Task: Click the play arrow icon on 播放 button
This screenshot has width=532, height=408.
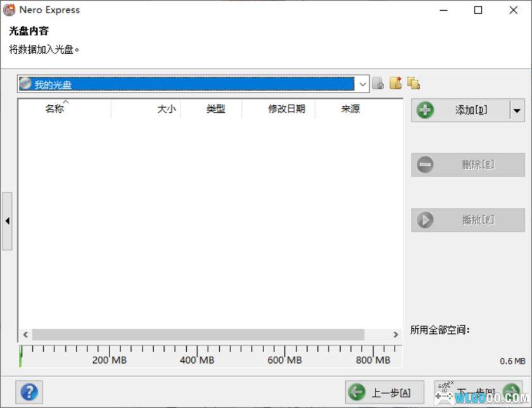Action: [425, 220]
